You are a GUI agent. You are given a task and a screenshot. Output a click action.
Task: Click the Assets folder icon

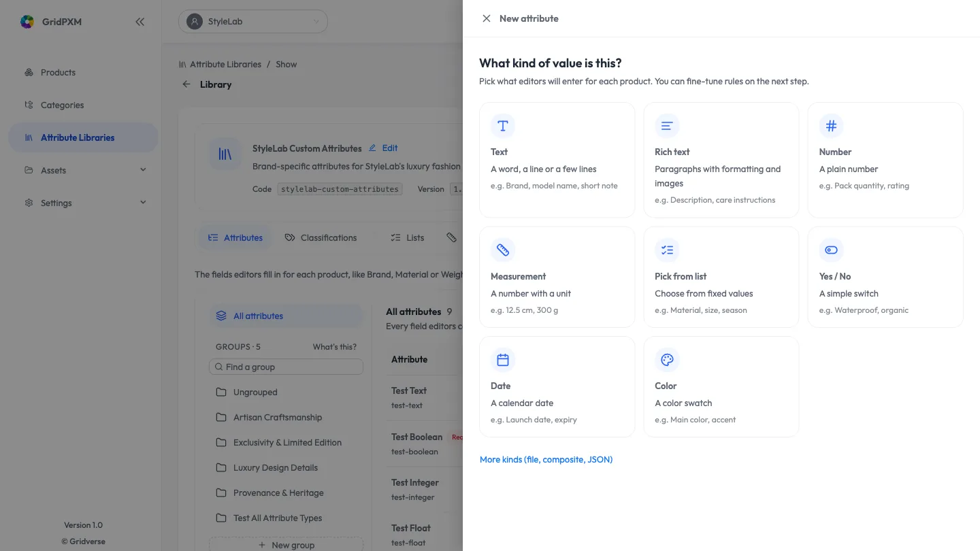click(29, 170)
